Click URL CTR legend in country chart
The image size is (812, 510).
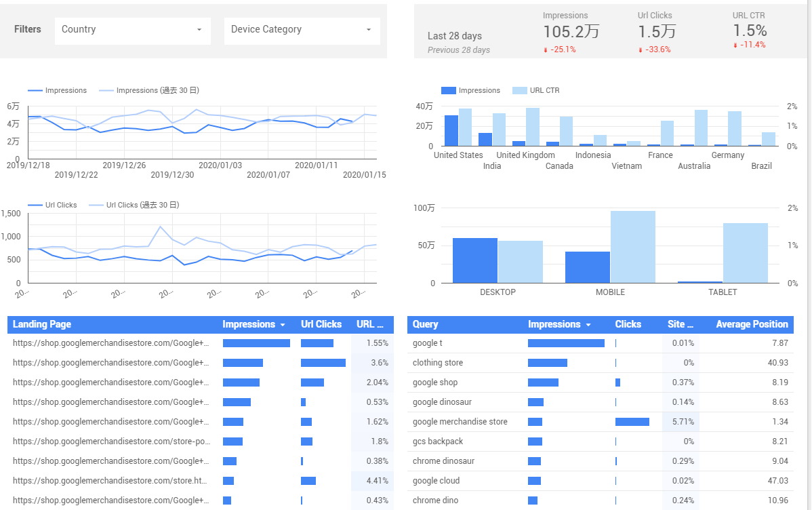(x=536, y=90)
